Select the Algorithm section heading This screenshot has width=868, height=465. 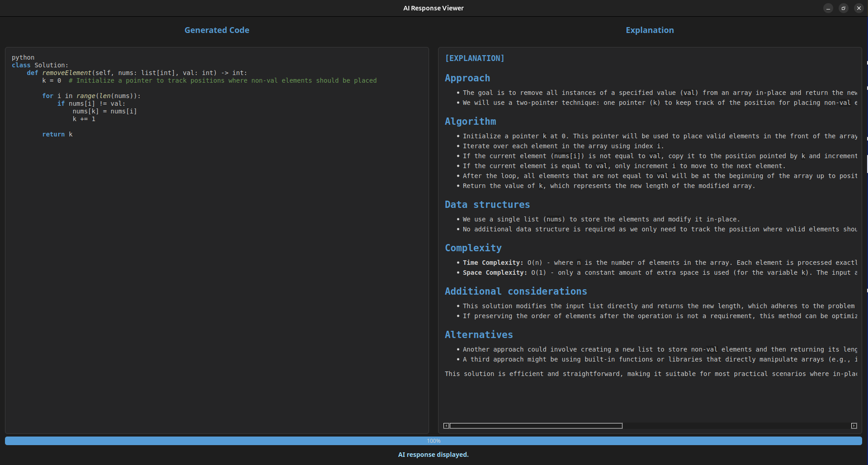coord(470,121)
